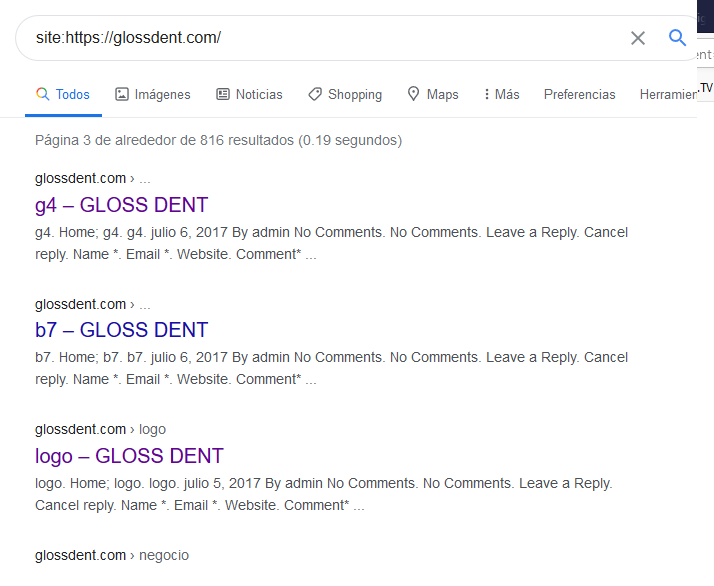Open the Maps tab
Screen dimensions: 714x586
433,94
